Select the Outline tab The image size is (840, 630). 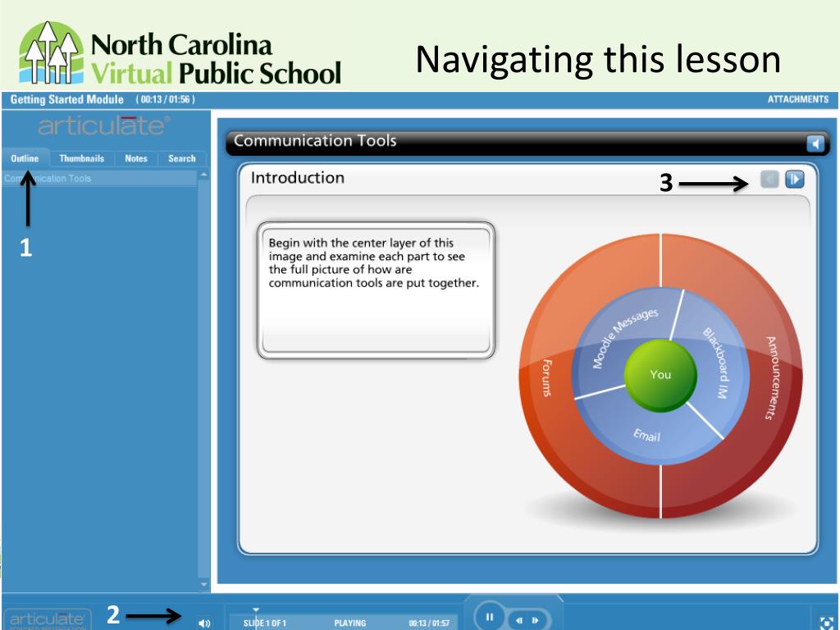click(x=25, y=158)
